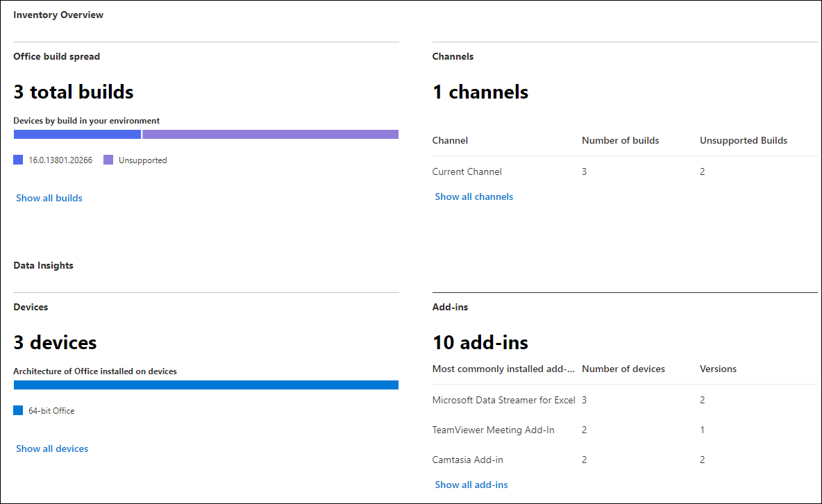Click the 64-bit Office legend label

pos(51,411)
